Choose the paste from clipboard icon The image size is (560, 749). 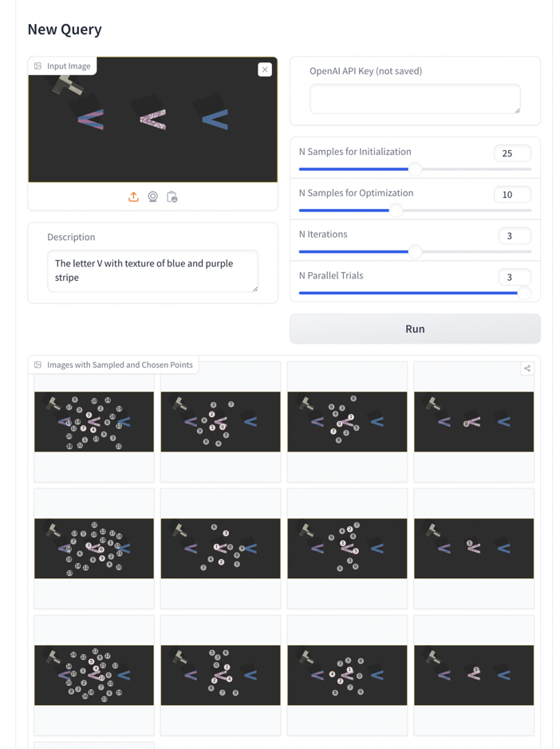coord(172,197)
